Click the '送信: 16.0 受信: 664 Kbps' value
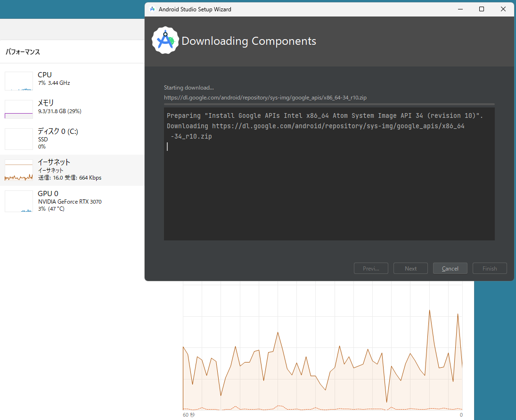Image resolution: width=516 pixels, height=420 pixels. click(70, 178)
